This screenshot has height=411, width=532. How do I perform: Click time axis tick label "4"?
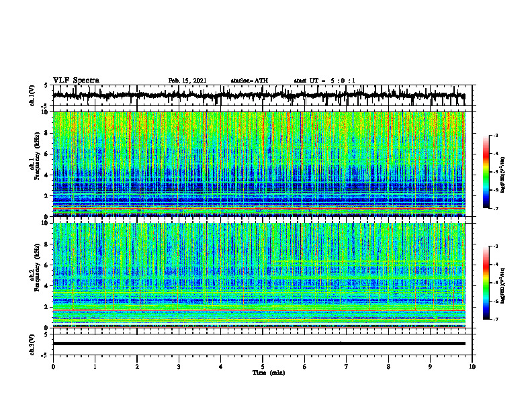point(220,367)
